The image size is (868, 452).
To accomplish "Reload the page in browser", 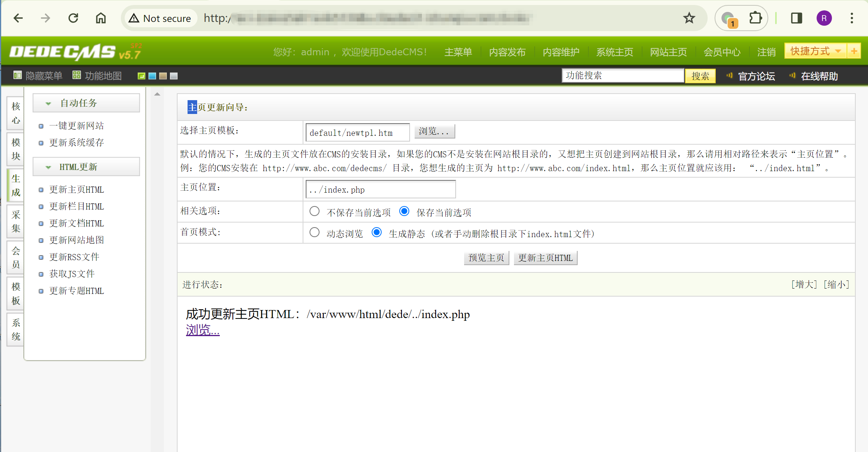I will click(x=73, y=18).
